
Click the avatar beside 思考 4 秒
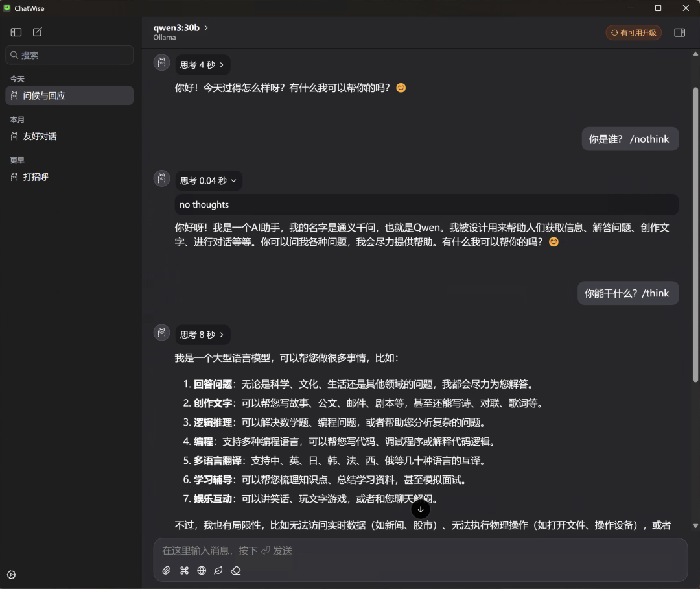161,62
